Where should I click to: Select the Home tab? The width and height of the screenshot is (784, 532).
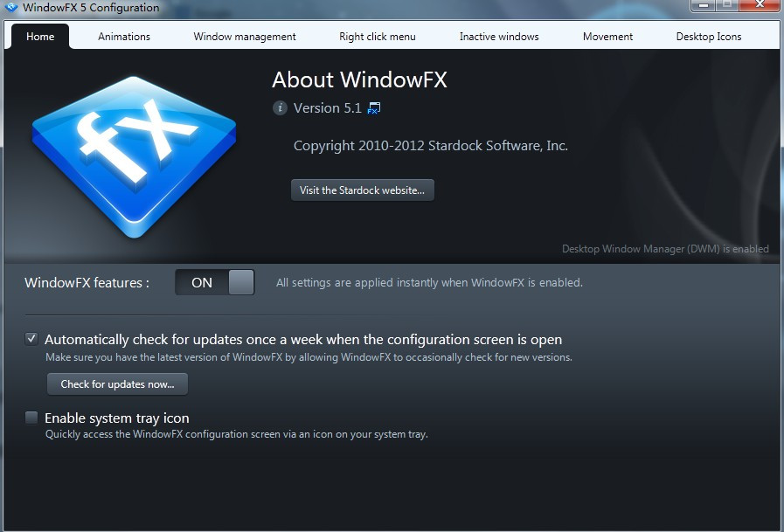click(x=40, y=36)
